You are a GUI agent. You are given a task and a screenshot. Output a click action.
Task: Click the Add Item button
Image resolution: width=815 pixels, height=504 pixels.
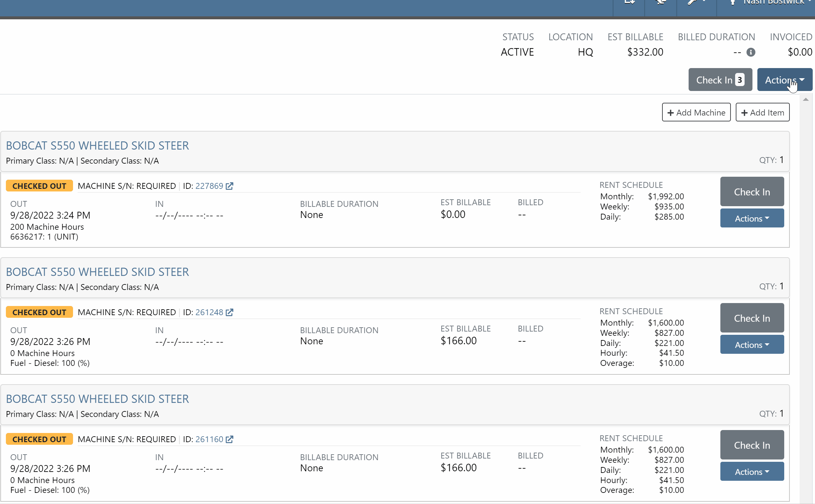[763, 112]
